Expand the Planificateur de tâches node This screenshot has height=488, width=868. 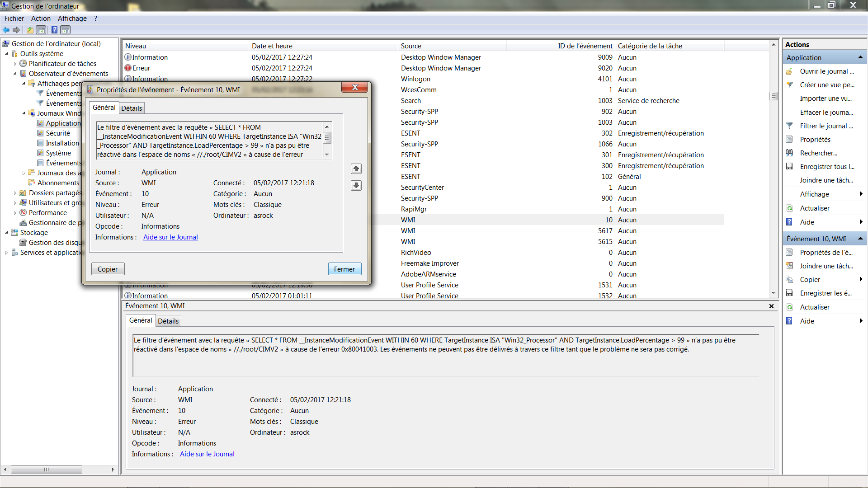click(15, 64)
